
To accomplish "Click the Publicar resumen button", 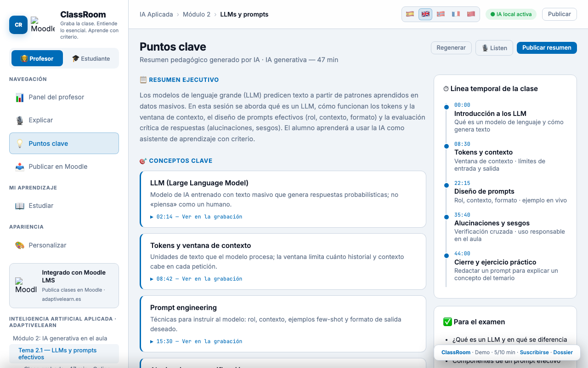I will [x=547, y=48].
